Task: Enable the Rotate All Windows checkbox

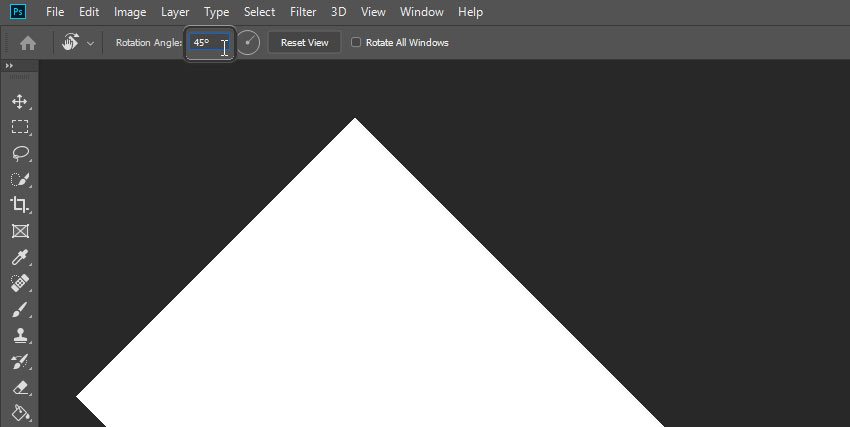Action: click(x=356, y=42)
